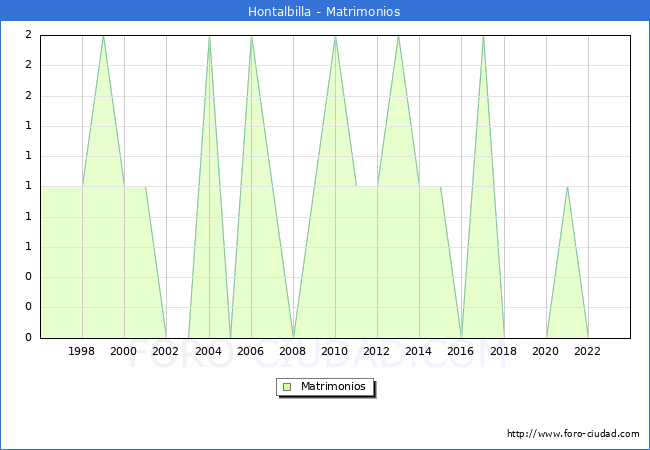Screen dimensions: 650x450
Task: Click the 2012 x-axis year label
Action: 377,351
